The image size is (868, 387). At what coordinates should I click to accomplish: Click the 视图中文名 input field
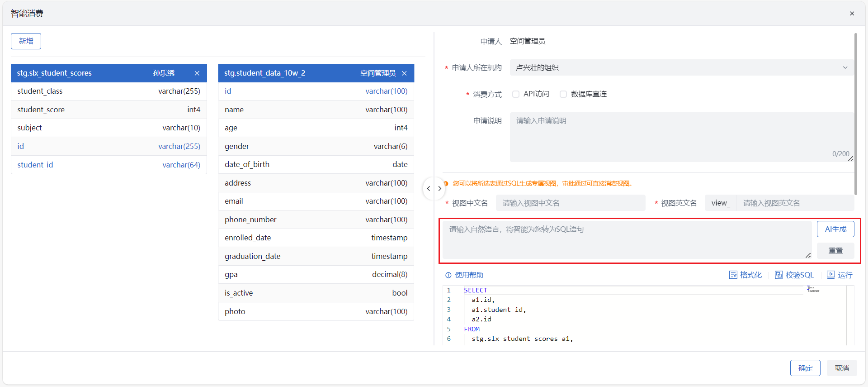(x=571, y=203)
